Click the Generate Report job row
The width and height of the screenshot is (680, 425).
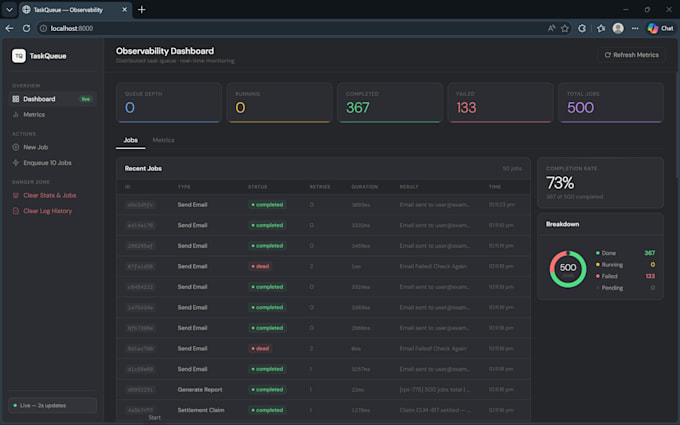pyautogui.click(x=323, y=389)
